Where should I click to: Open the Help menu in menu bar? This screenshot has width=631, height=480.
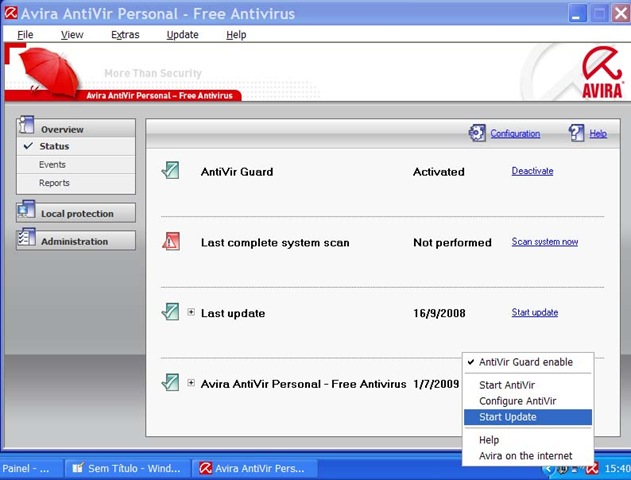(236, 35)
